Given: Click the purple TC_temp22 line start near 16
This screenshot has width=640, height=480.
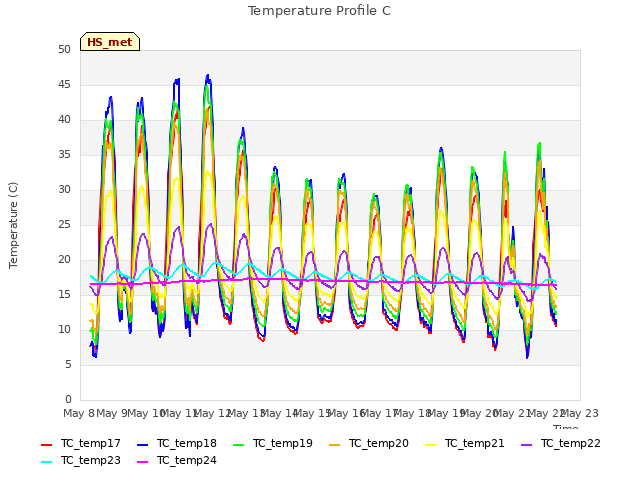Looking at the screenshot, I should pos(90,287).
